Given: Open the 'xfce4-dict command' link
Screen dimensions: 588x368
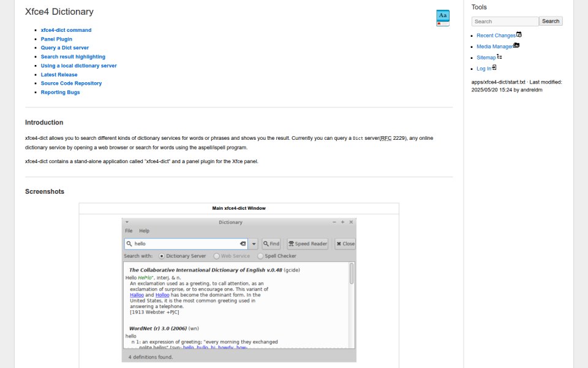Looking at the screenshot, I should pyautogui.click(x=66, y=30).
